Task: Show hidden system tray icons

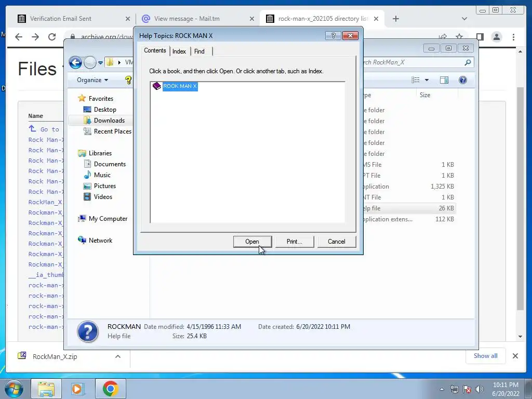Action: coord(442,389)
